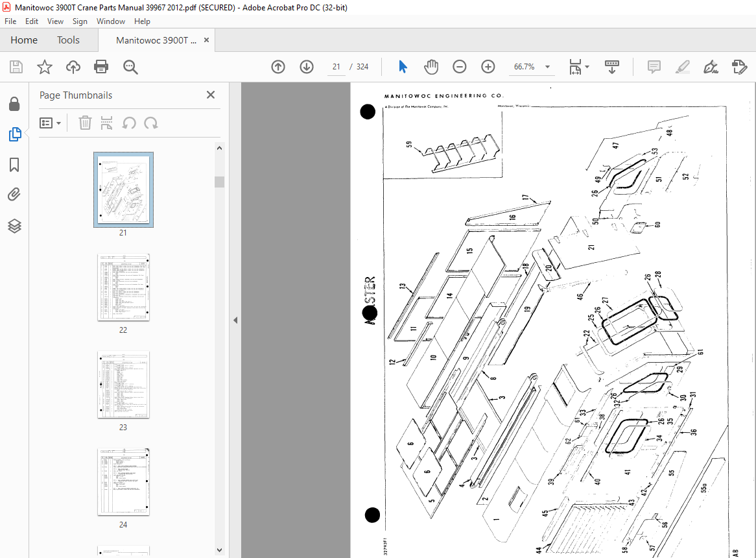Open the Sign document pen tool
Viewport: 756px width, 558px height.
711,67
